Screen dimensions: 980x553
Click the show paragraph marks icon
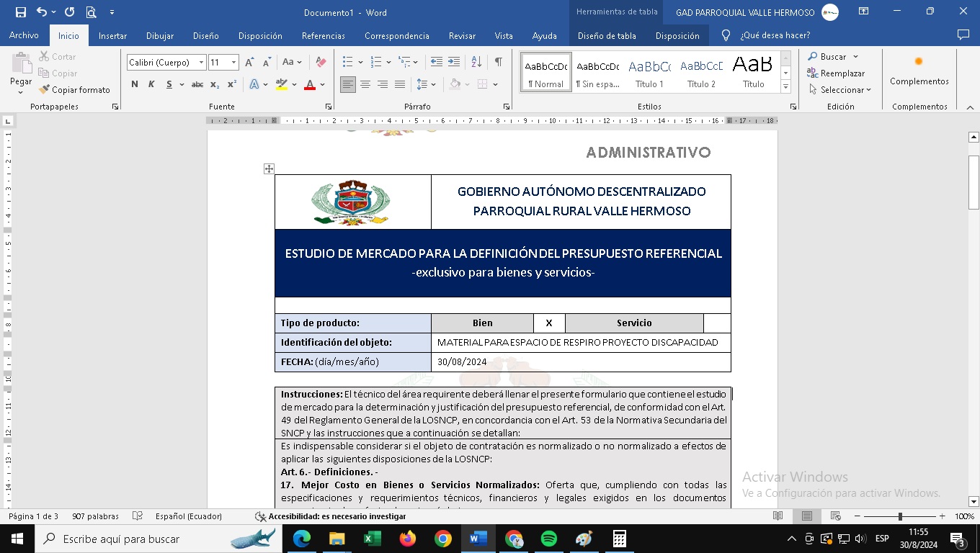pos(498,62)
